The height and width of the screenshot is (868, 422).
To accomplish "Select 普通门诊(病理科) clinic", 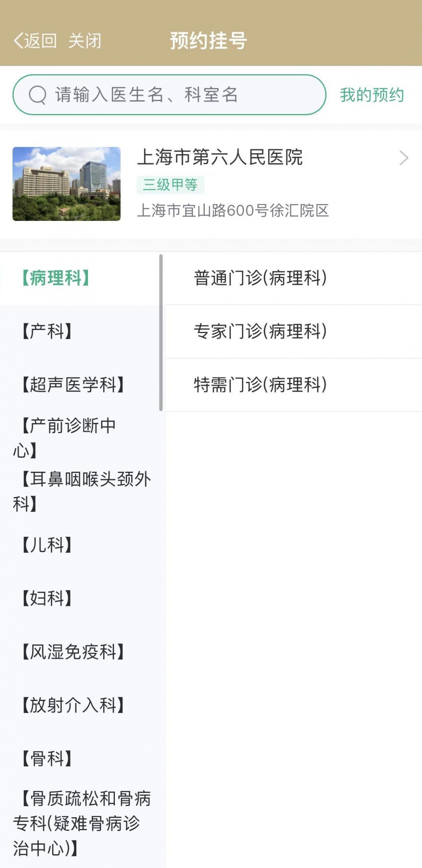I will [260, 278].
